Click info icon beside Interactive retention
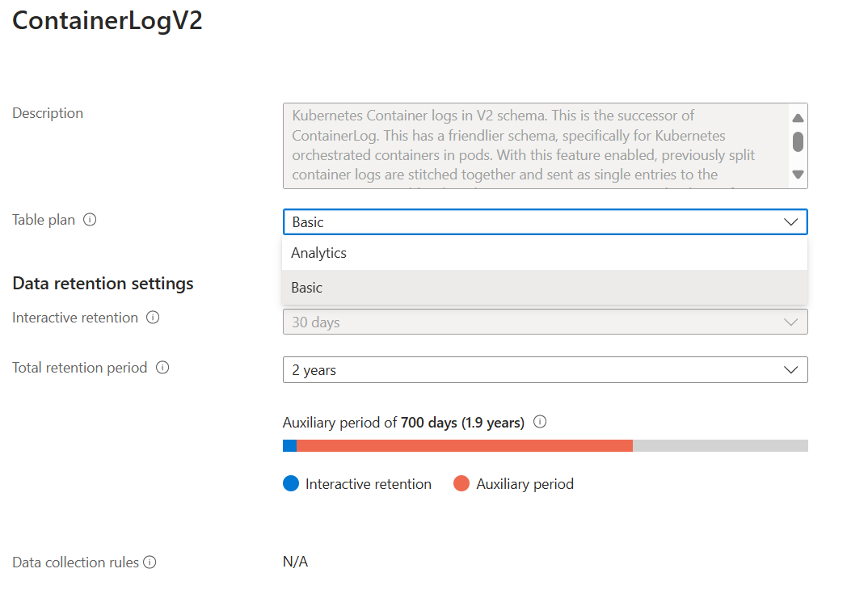The image size is (868, 594). (153, 318)
